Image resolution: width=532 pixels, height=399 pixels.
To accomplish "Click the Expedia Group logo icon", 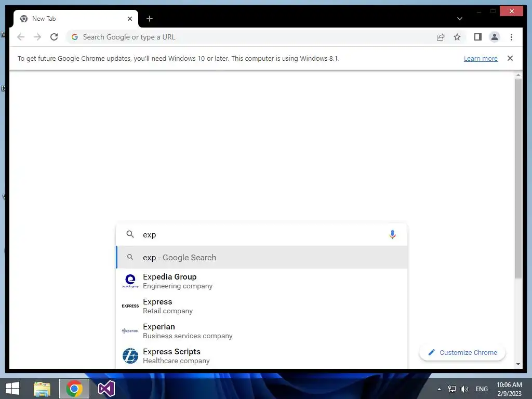I will [130, 281].
